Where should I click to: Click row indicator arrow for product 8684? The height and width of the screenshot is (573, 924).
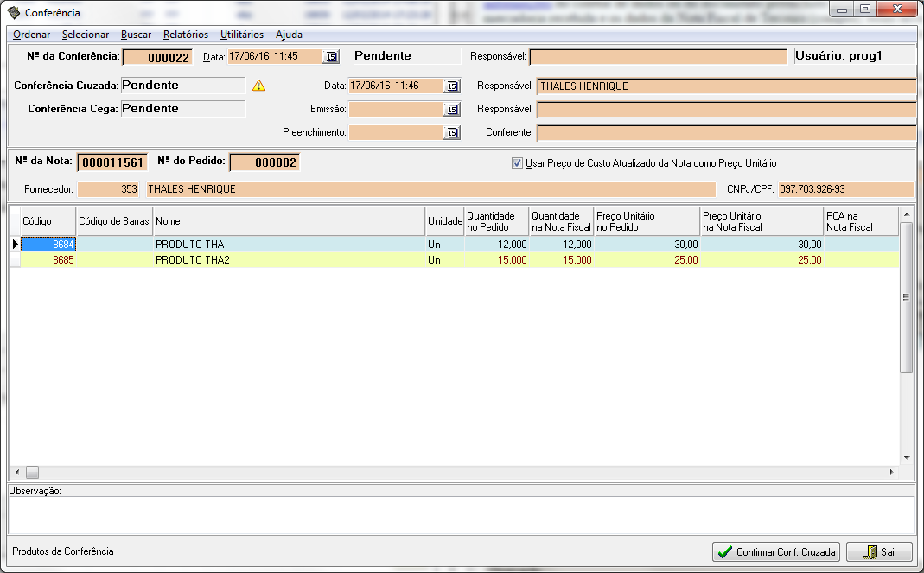point(15,245)
